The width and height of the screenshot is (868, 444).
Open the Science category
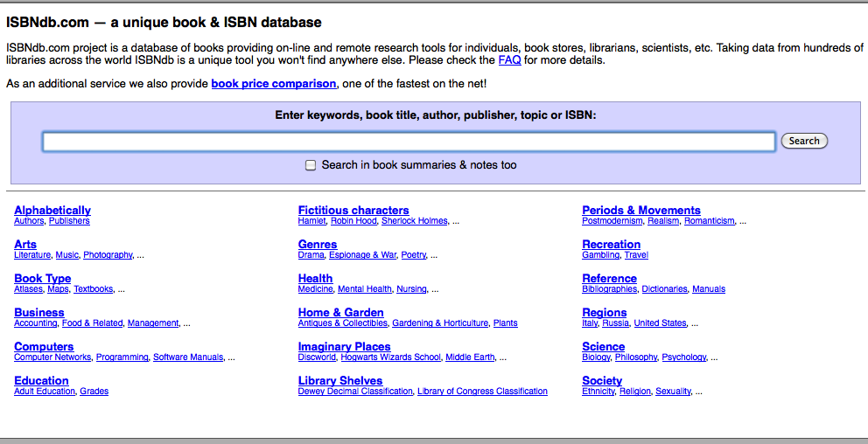604,347
